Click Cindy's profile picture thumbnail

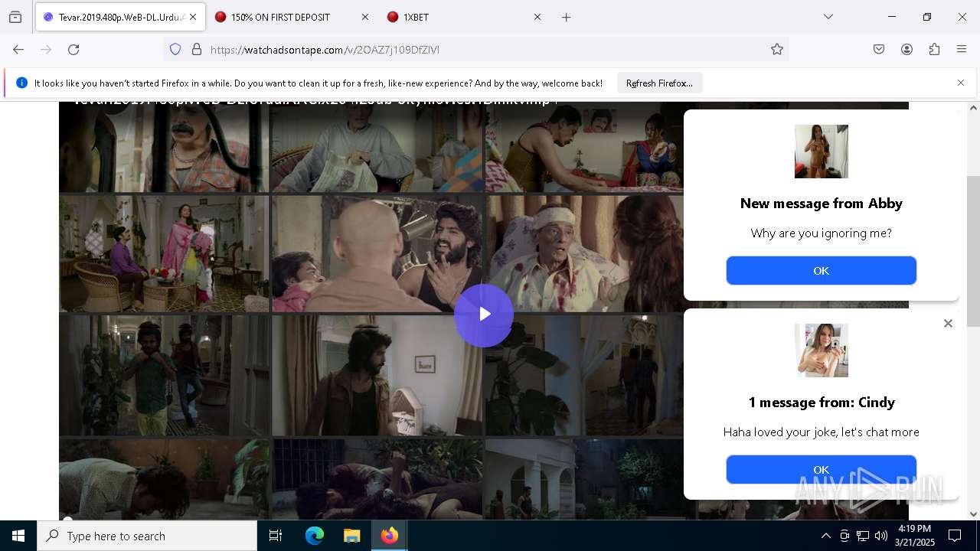coord(822,350)
